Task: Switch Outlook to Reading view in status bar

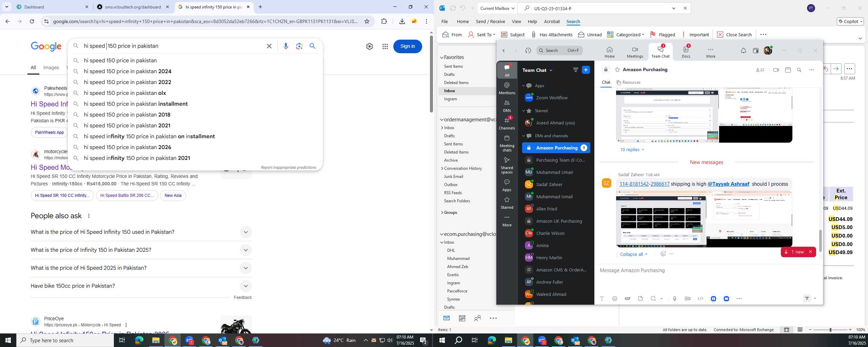Action: pyautogui.click(x=800, y=330)
